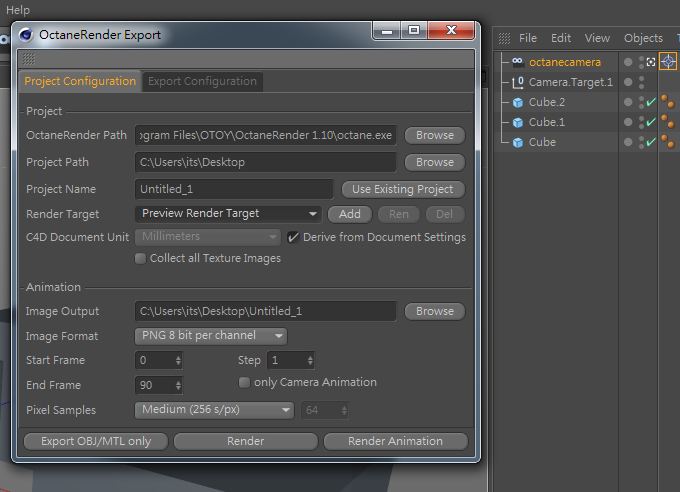Open the Help menu
The height and width of the screenshot is (492, 680).
pos(18,10)
